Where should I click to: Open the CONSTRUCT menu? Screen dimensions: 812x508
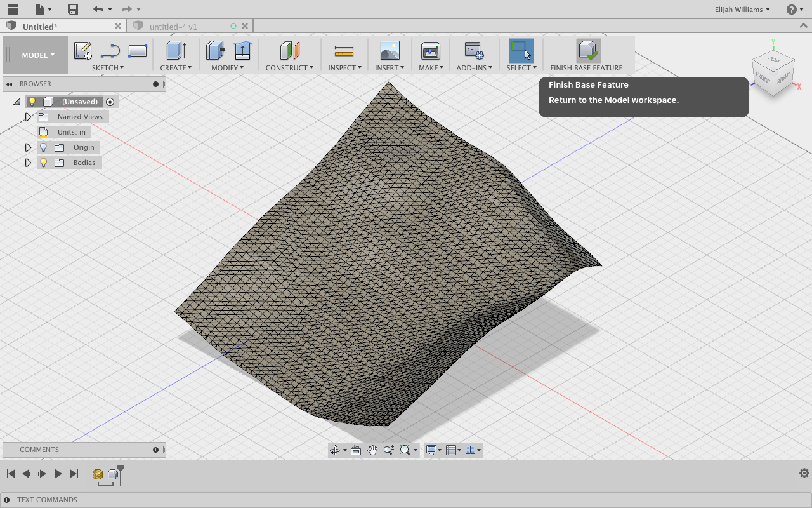coord(289,68)
